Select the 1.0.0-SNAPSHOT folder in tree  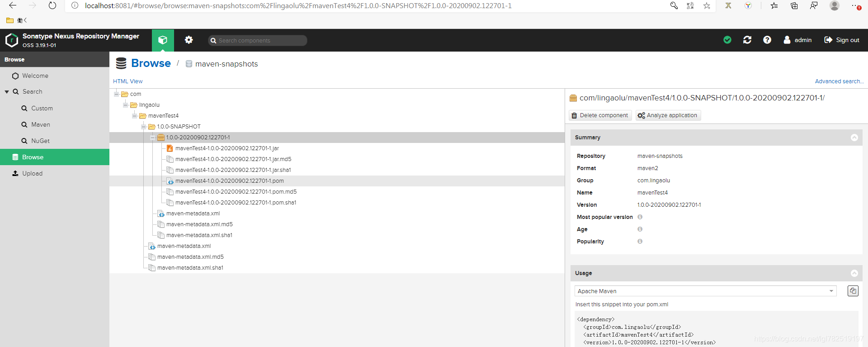point(179,127)
